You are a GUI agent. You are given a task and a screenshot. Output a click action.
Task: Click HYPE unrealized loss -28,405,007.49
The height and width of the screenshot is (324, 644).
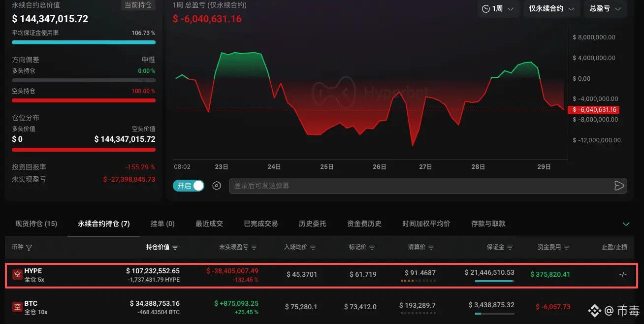tap(232, 271)
